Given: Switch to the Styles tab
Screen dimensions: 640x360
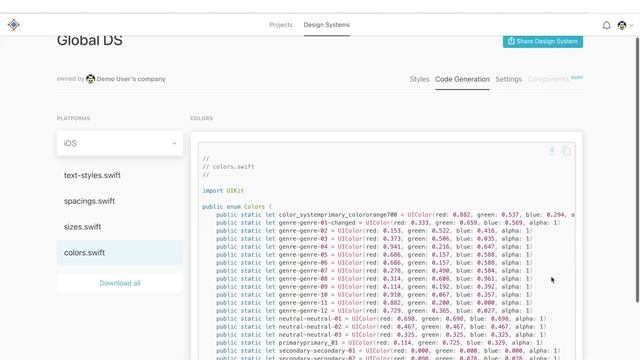Looking at the screenshot, I should coord(419,79).
